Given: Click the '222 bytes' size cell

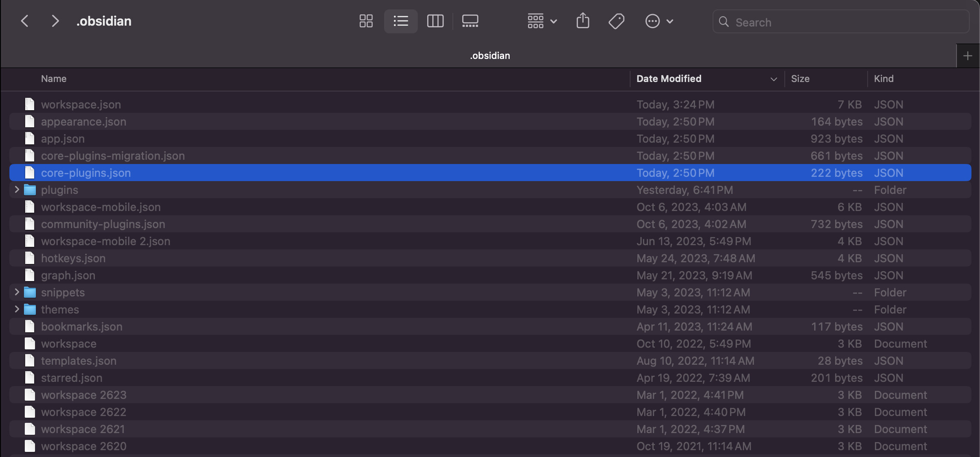Looking at the screenshot, I should pos(836,173).
